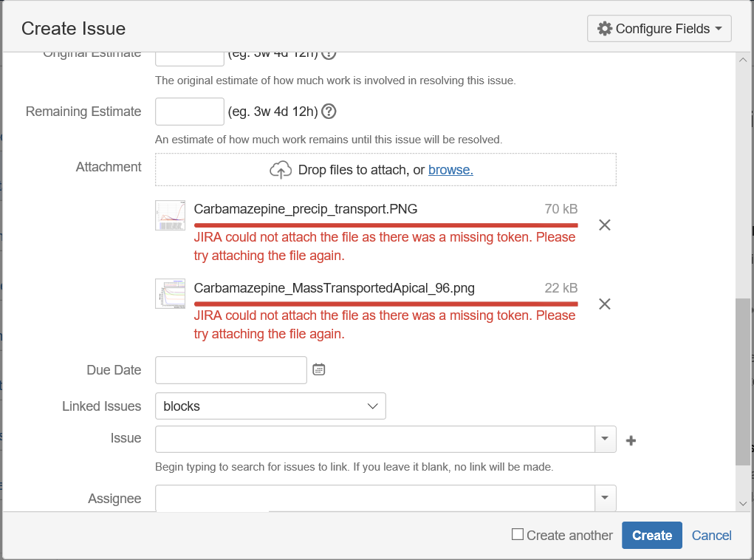754x560 pixels.
Task: Click the scrollbar up arrow
Action: click(x=743, y=60)
